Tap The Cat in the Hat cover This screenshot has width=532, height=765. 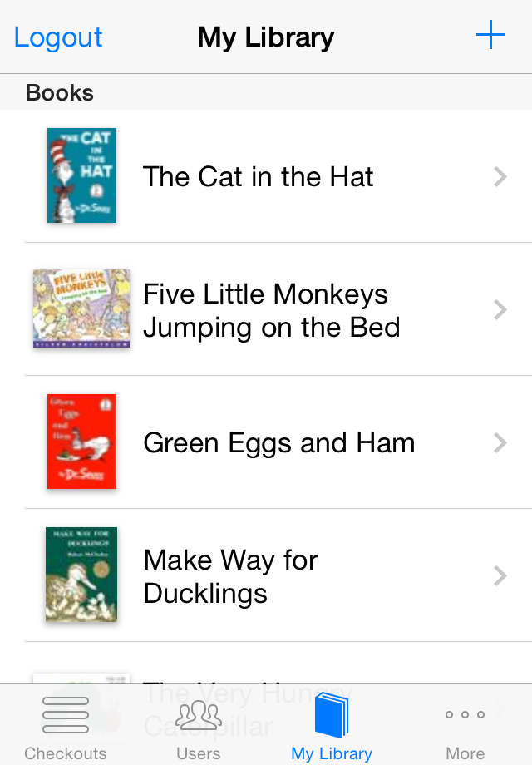[81, 175]
